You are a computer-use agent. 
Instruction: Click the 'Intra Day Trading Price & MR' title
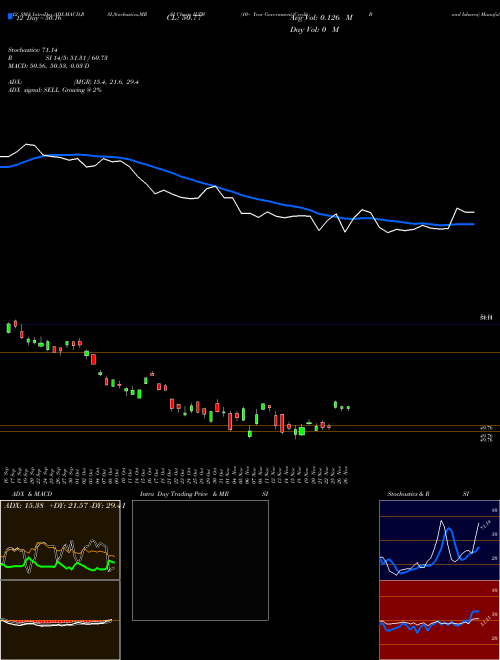[184, 494]
